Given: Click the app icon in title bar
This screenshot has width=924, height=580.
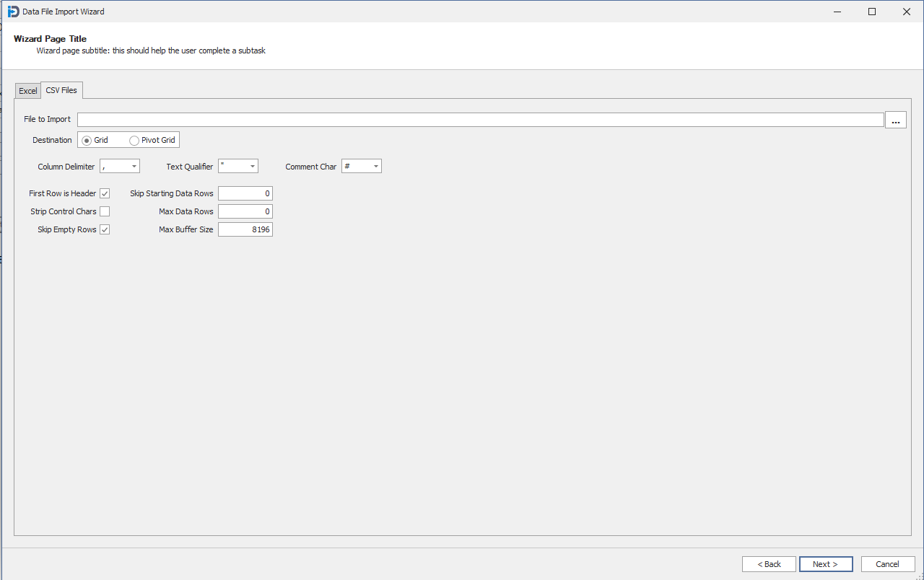Looking at the screenshot, I should pyautogui.click(x=13, y=12).
